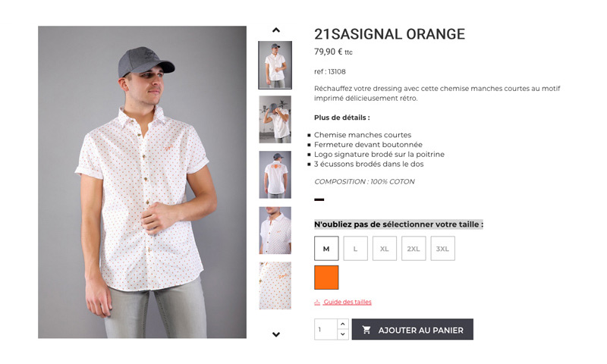Choose size L

pyautogui.click(x=355, y=248)
